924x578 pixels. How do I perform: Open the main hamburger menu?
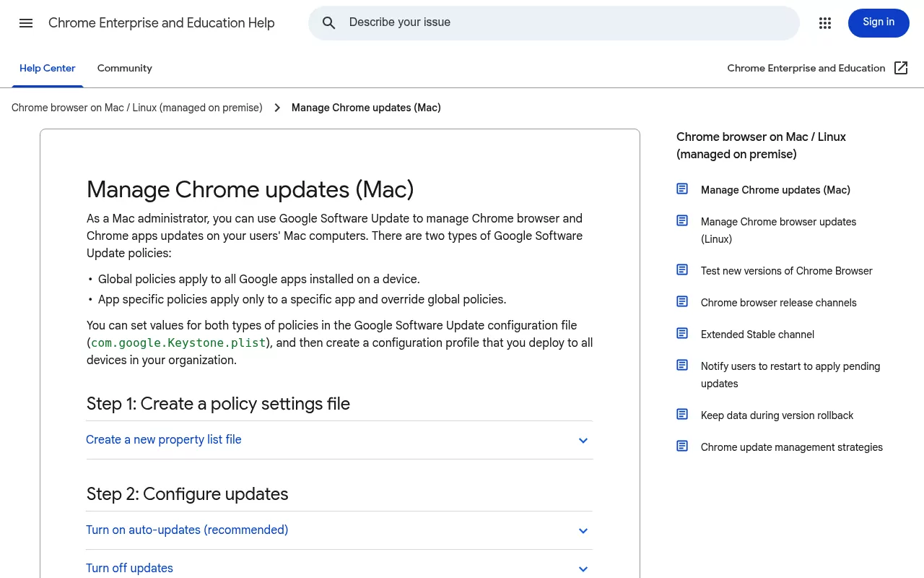[x=26, y=23]
